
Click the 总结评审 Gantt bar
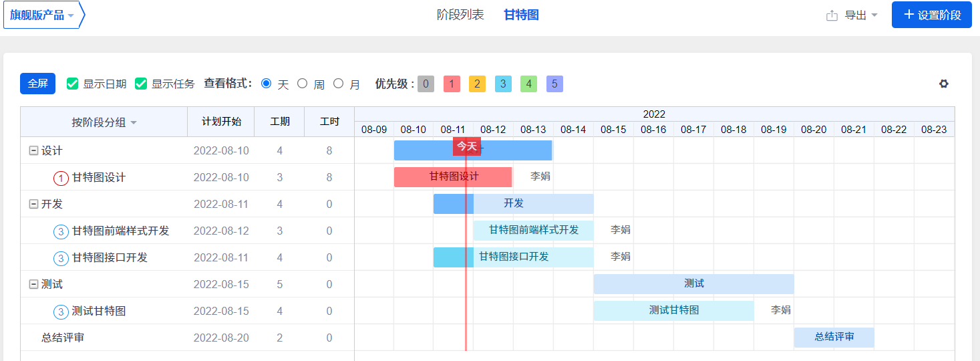coord(834,338)
